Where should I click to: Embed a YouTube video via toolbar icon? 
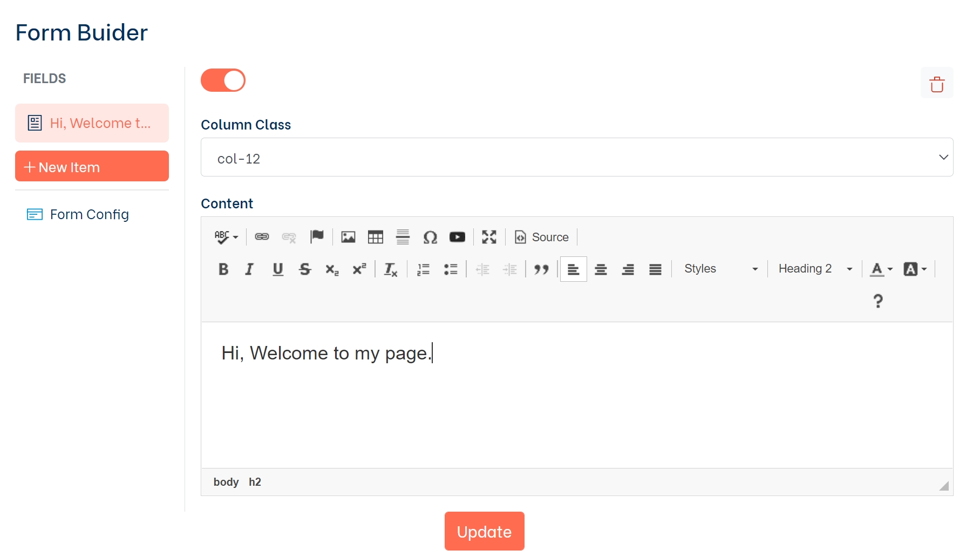point(457,237)
